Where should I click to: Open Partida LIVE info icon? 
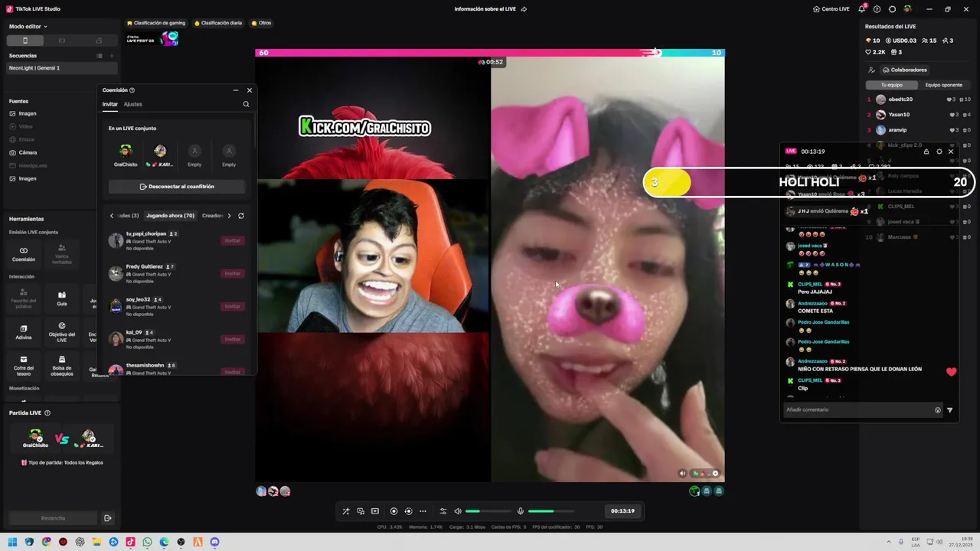point(47,413)
